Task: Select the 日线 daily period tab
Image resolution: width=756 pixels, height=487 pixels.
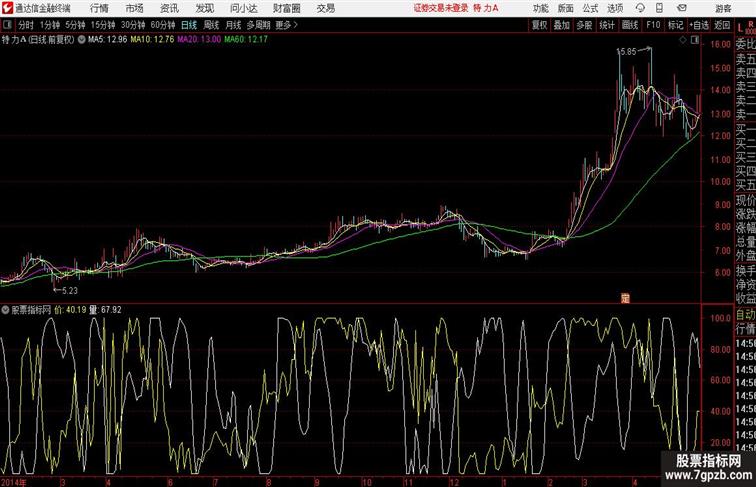Action: [x=189, y=25]
